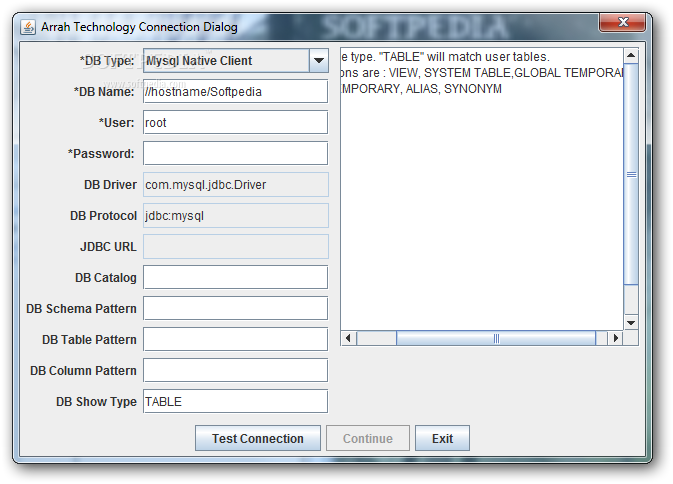Click the text line listing VIEW, SYSTEM TABLE
The width and height of the screenshot is (673, 484).
[482, 73]
